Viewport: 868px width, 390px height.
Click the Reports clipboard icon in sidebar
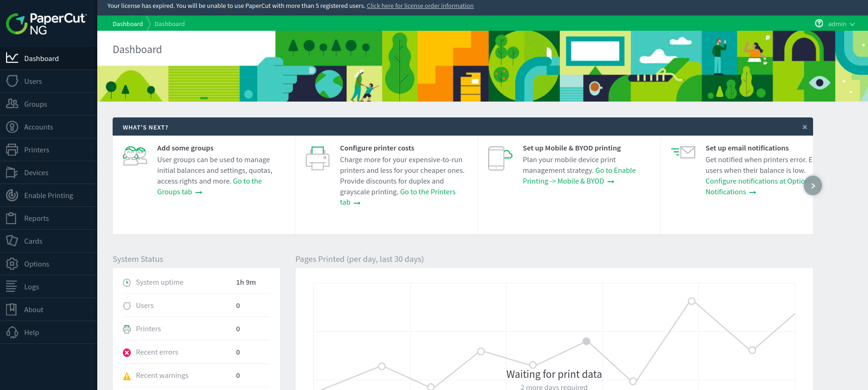coord(12,218)
